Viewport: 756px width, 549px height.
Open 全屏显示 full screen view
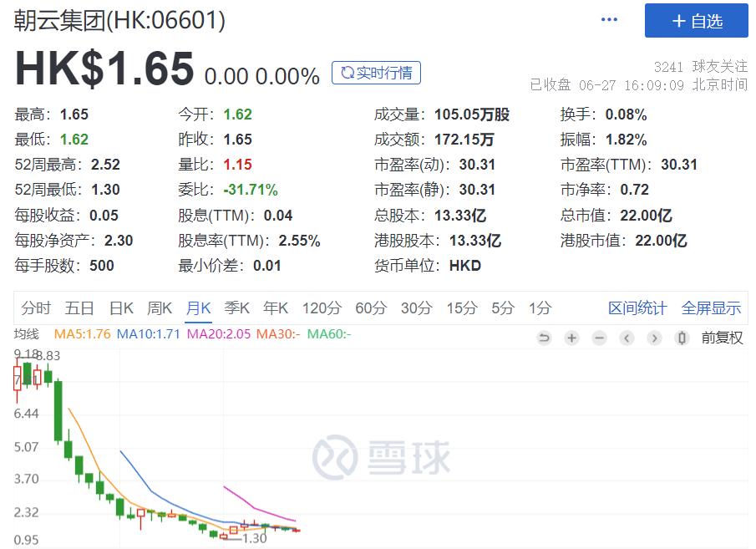click(x=711, y=308)
